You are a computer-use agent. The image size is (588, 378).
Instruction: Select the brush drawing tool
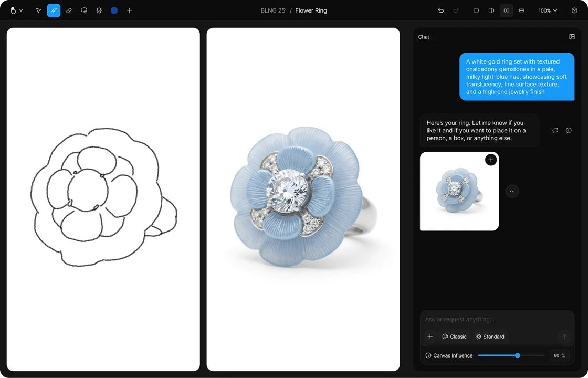coord(54,10)
